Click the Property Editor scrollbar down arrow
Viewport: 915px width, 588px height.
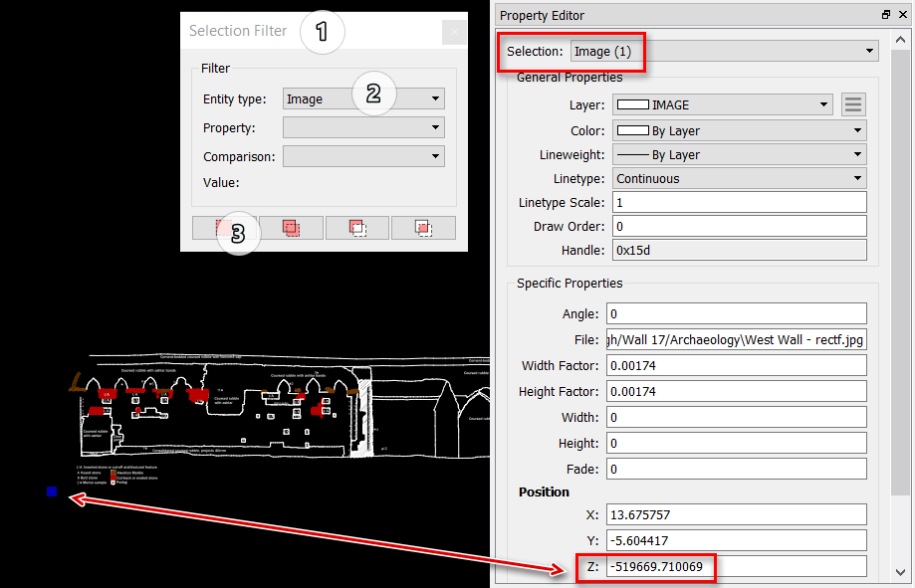point(900,572)
